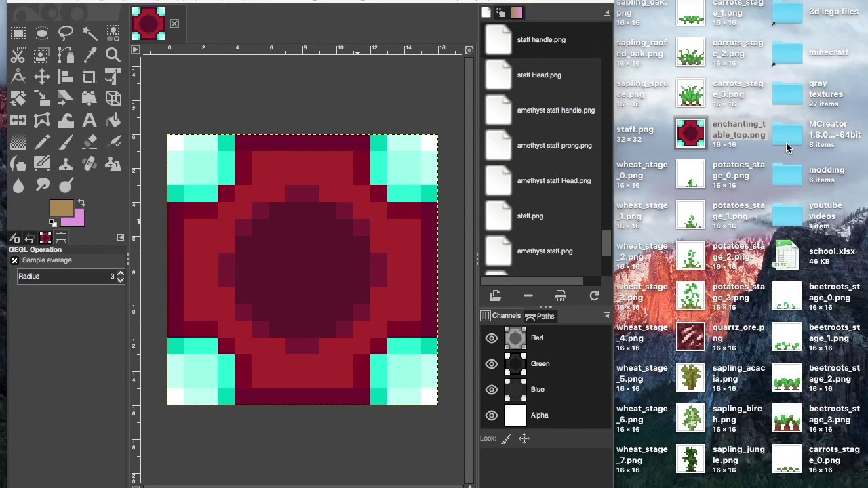Select the Rectangle Select tool
The width and height of the screenshot is (868, 488).
[x=18, y=33]
